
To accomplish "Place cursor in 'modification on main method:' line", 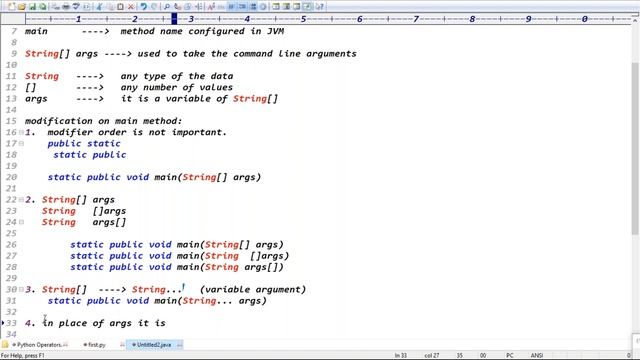I will [x=103, y=121].
